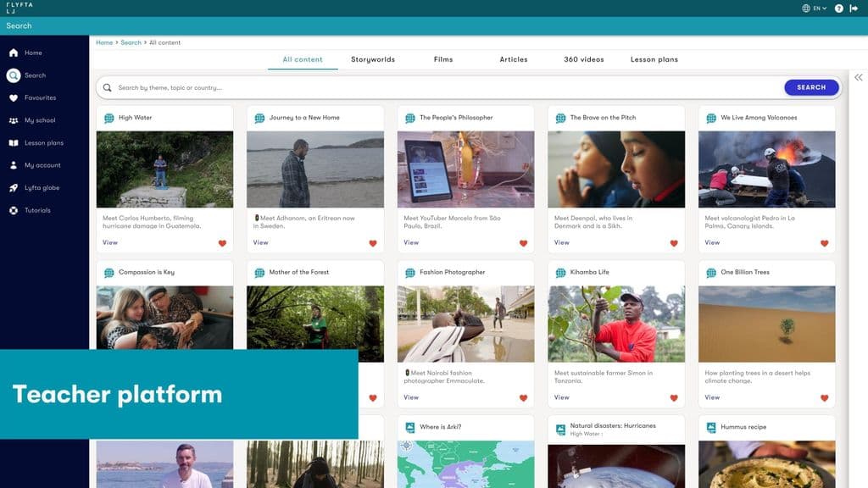This screenshot has width=868, height=488.
Task: Click storyworld icon beside We Live Among Volcanoes
Action: [711, 118]
